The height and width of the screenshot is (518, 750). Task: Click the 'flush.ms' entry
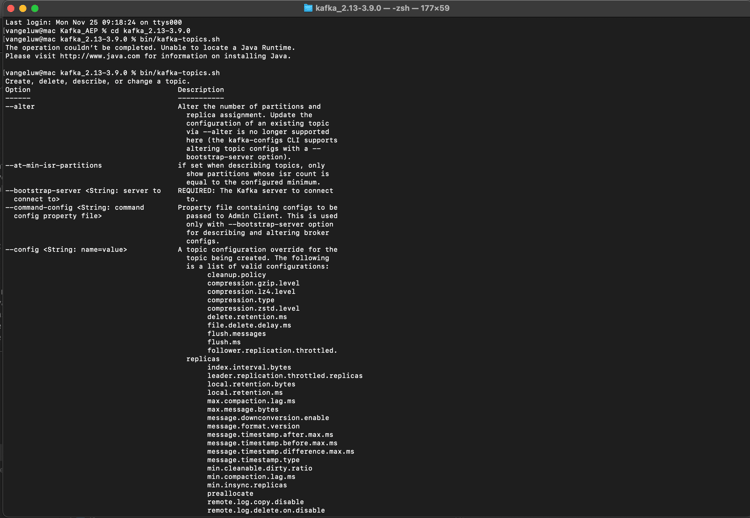[224, 342]
